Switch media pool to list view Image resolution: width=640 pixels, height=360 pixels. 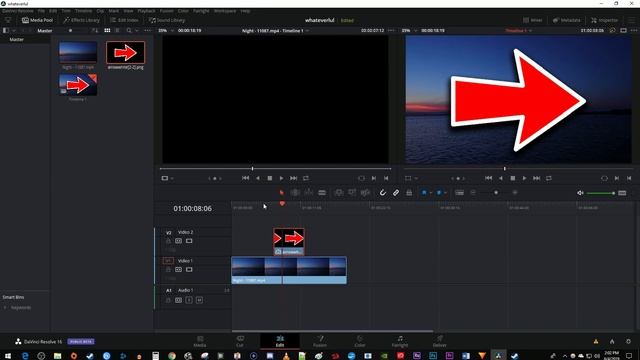118,31
